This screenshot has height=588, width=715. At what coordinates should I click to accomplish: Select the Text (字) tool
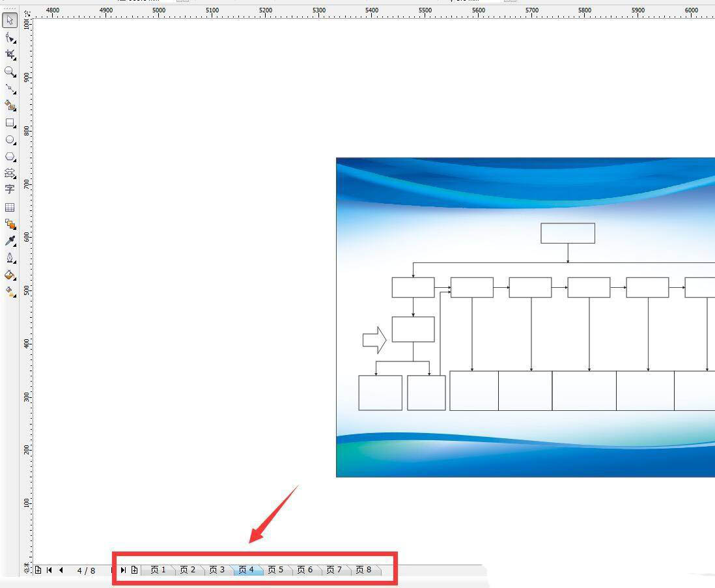pos(10,189)
